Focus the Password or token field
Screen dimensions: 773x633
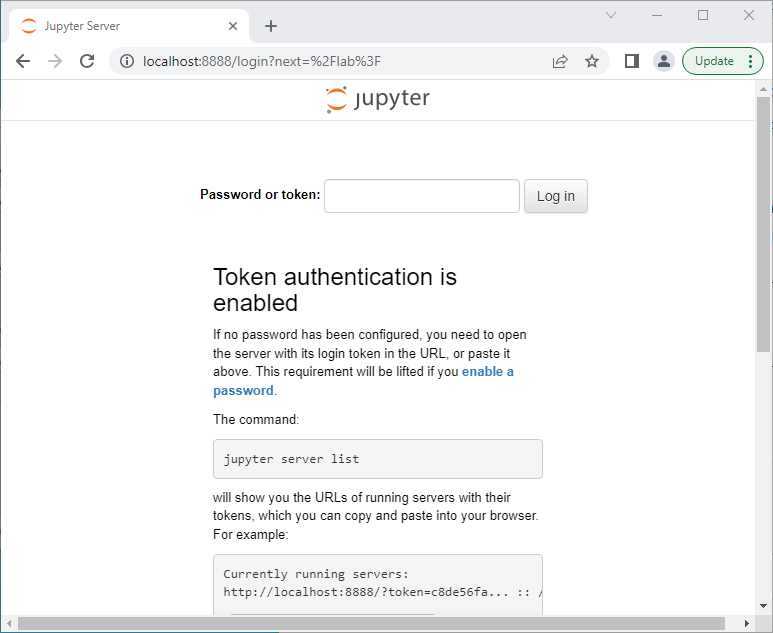click(422, 196)
